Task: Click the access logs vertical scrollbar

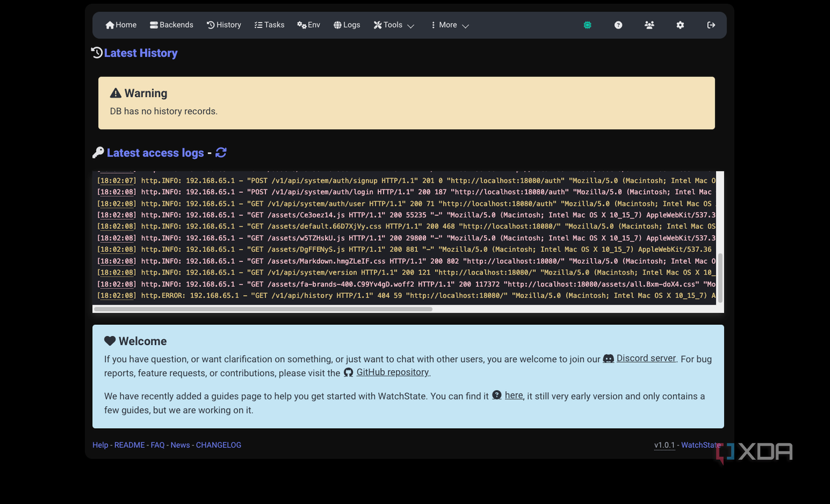Action: [720, 278]
